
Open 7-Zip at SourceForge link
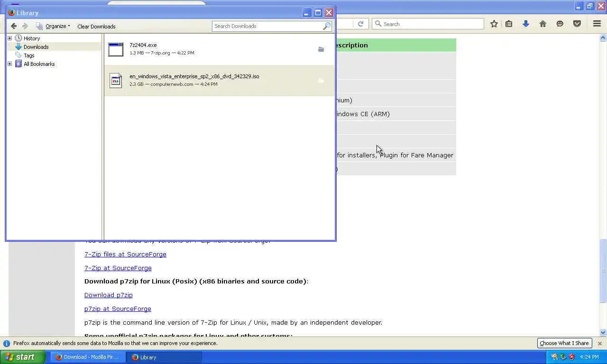pyautogui.click(x=118, y=268)
